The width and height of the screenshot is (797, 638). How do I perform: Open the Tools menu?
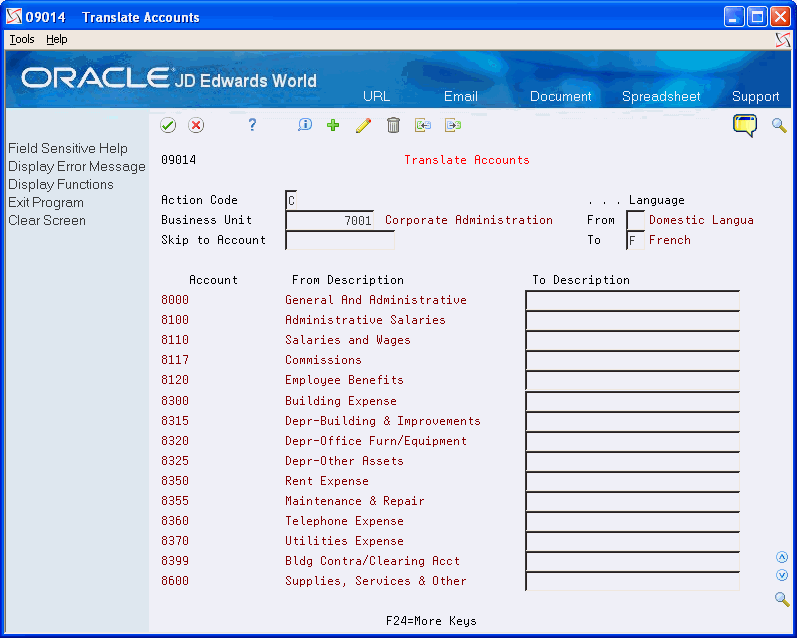22,39
